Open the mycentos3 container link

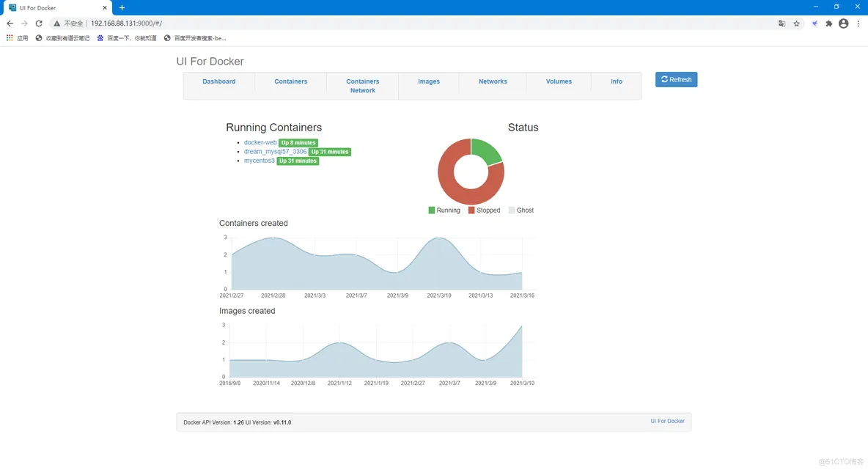tap(259, 161)
